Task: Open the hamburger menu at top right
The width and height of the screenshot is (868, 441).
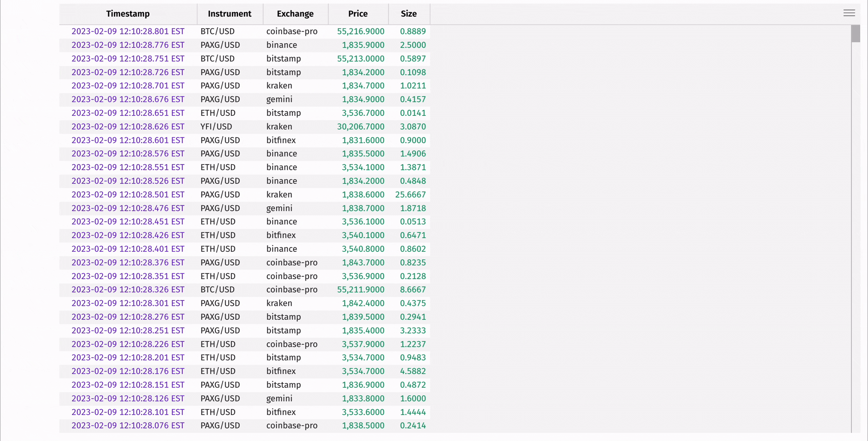Action: [x=849, y=13]
